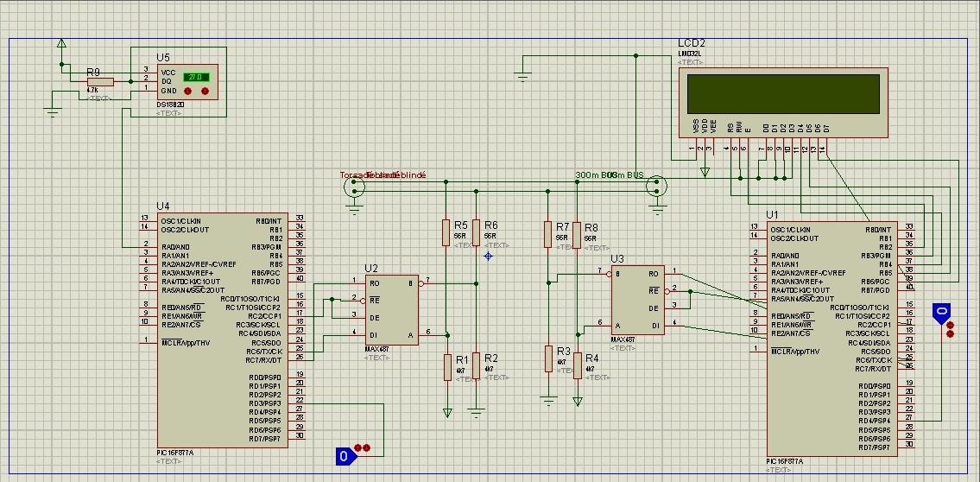The width and height of the screenshot is (980, 482).
Task: Select the U1 PIC16F877A microcontroller body
Action: click(x=831, y=339)
